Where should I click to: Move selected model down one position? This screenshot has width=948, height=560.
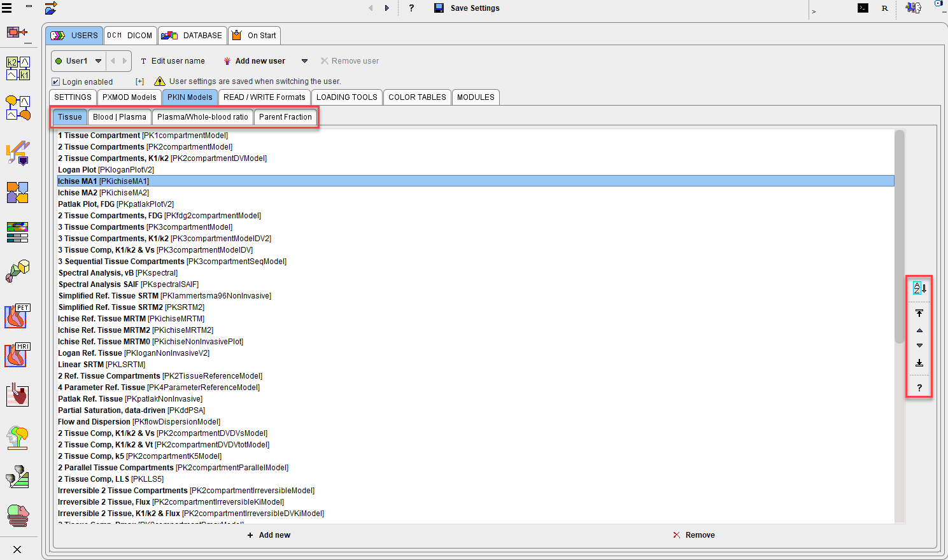(919, 346)
